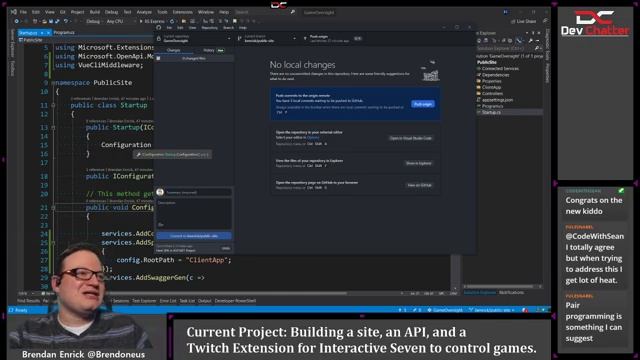Click the Show in Explorer button
Screen dimensions: 640x360
point(418,163)
